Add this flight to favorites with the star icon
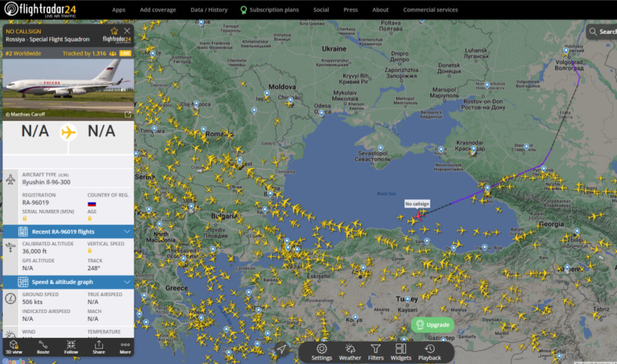This screenshot has width=617, height=364. click(114, 31)
